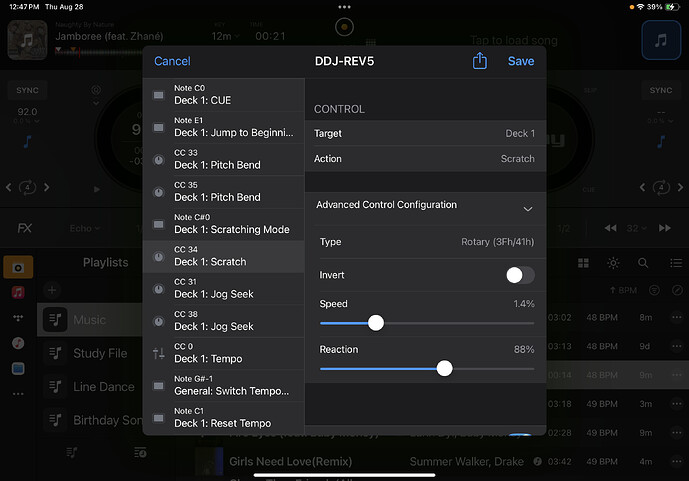The width and height of the screenshot is (689, 481).
Task: Tap the left deck blue music note icon
Action: tap(27, 141)
